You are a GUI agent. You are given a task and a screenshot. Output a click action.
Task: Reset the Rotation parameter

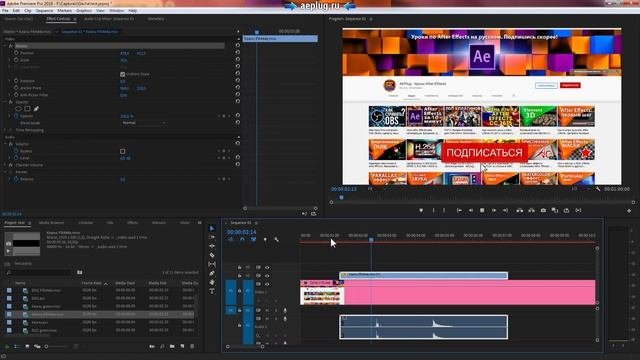(238, 81)
